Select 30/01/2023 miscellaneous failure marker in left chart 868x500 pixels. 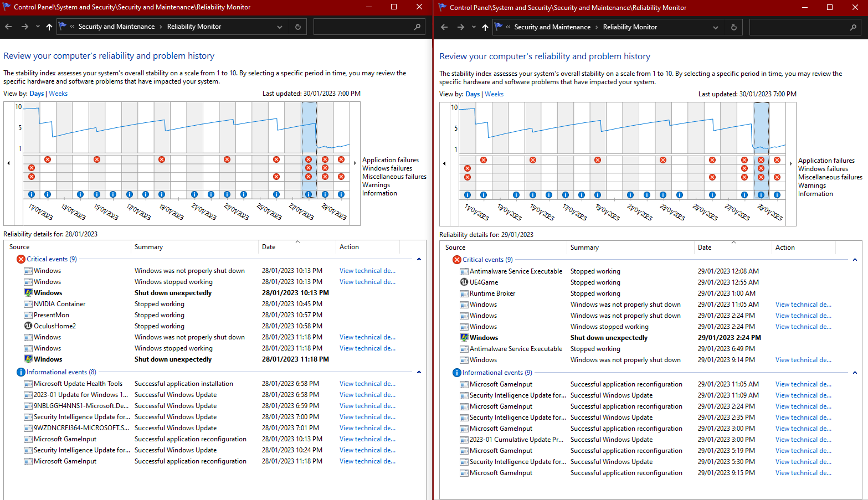(341, 177)
